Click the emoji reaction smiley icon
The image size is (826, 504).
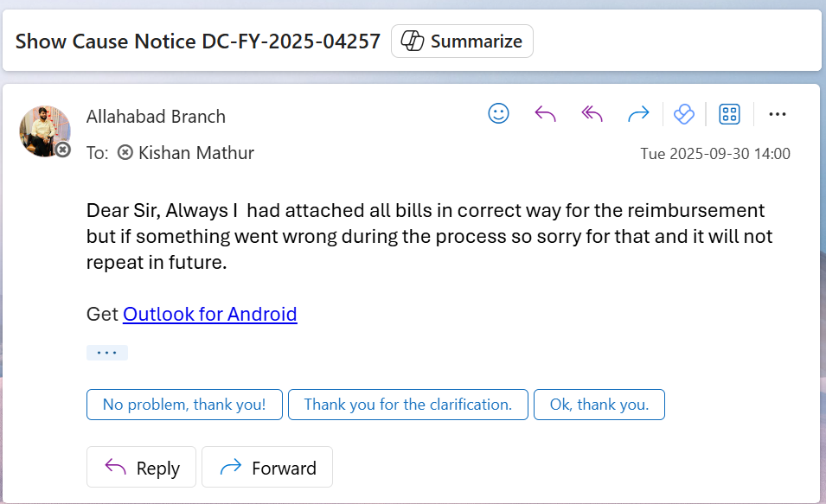click(499, 113)
